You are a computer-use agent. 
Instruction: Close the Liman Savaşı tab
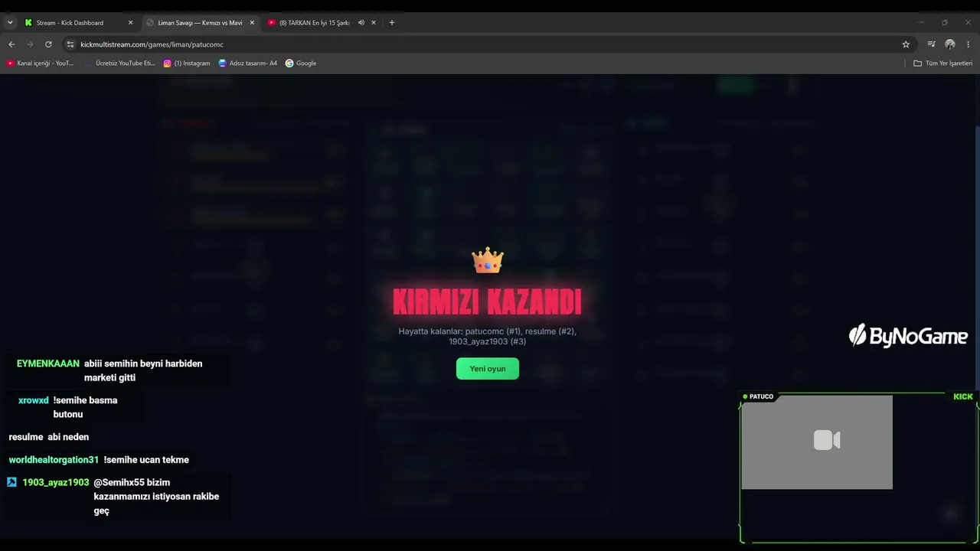(x=252, y=22)
